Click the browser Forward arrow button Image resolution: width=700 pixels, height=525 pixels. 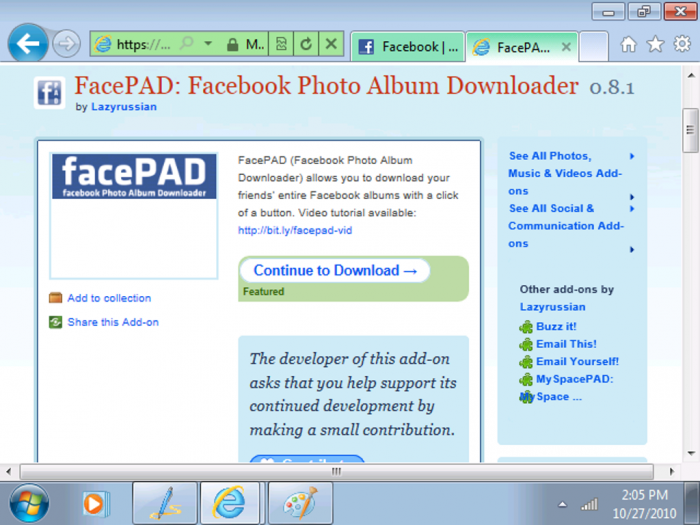pos(67,44)
